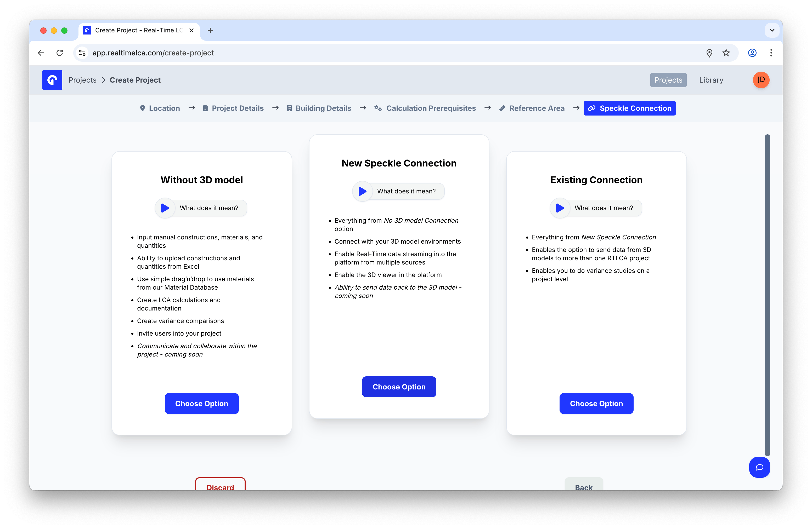812x529 pixels.
Task: Play the New Speckle Connection explainer video
Action: pyautogui.click(x=362, y=191)
